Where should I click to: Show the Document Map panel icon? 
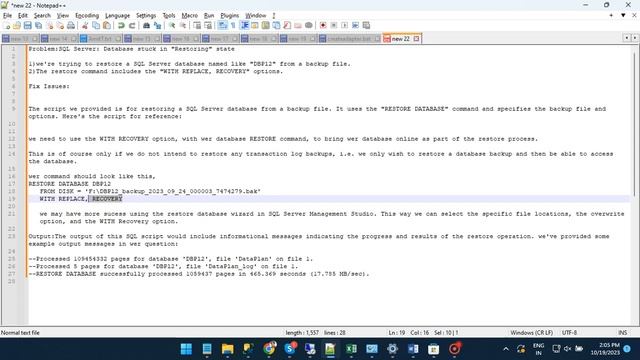[x=266, y=25]
